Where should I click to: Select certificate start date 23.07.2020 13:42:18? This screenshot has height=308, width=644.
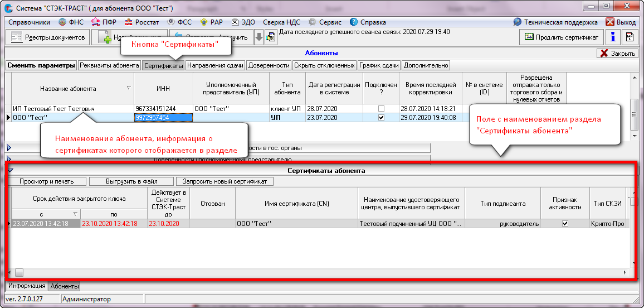[46, 223]
